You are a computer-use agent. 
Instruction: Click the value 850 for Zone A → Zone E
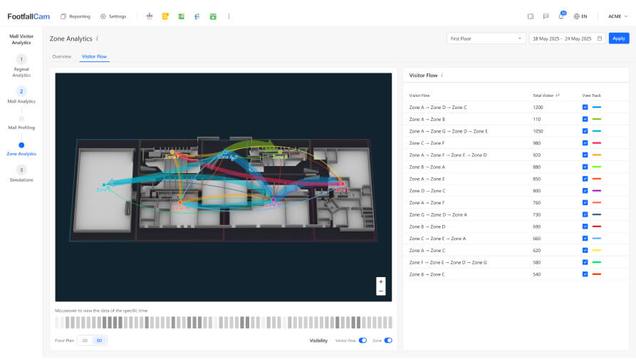[x=536, y=179]
